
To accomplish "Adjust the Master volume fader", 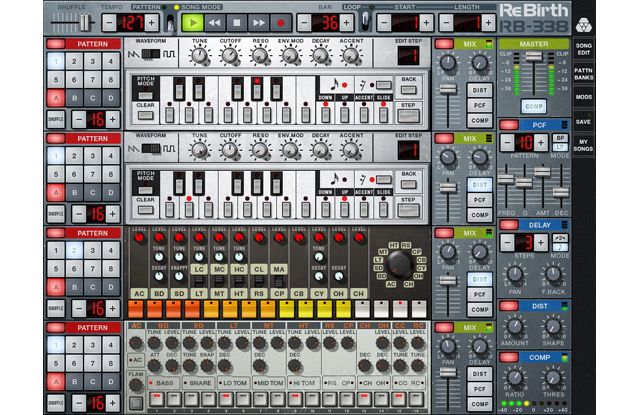I will tap(534, 56).
